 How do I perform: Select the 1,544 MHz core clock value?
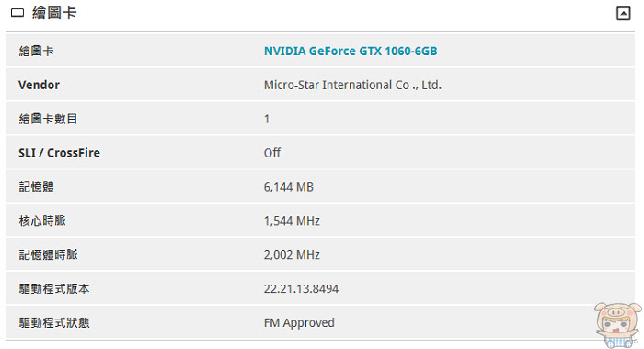(x=292, y=221)
